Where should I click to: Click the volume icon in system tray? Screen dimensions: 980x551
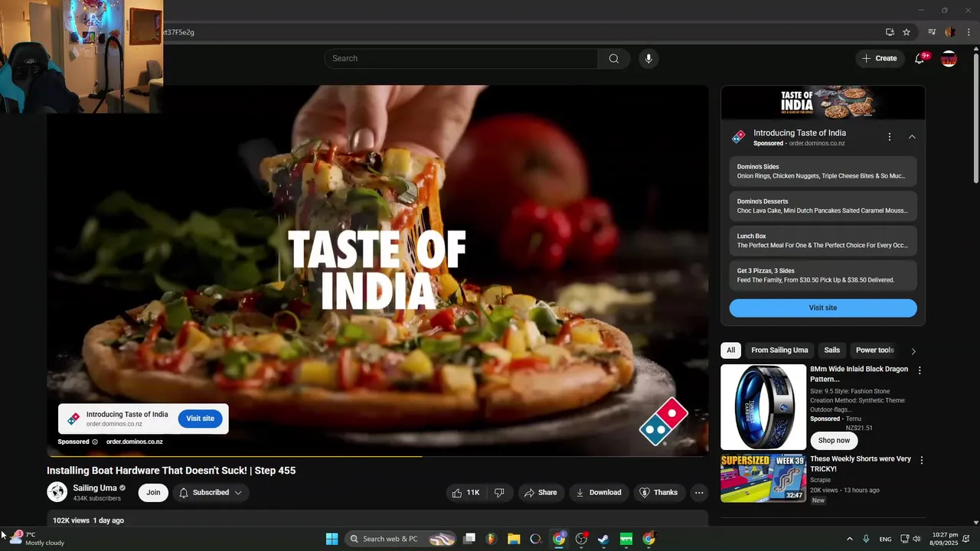coord(916,539)
